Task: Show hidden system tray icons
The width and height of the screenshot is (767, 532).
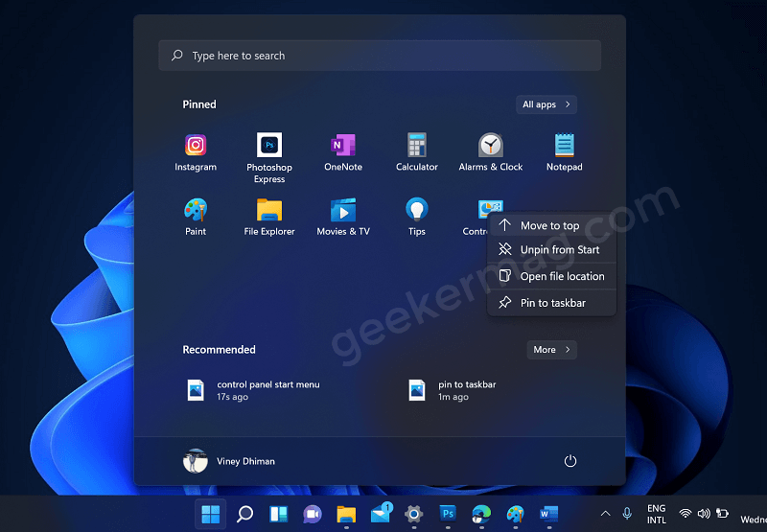Action: click(605, 514)
